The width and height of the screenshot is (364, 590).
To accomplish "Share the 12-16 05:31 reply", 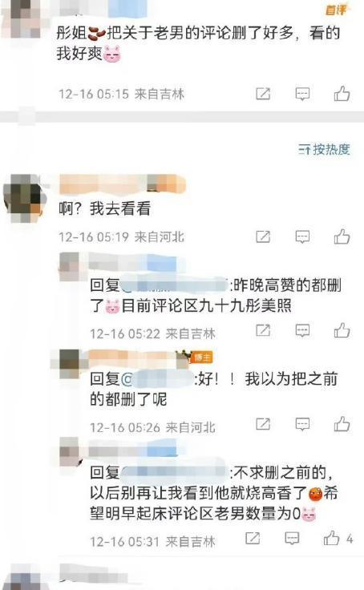I will (x=253, y=538).
